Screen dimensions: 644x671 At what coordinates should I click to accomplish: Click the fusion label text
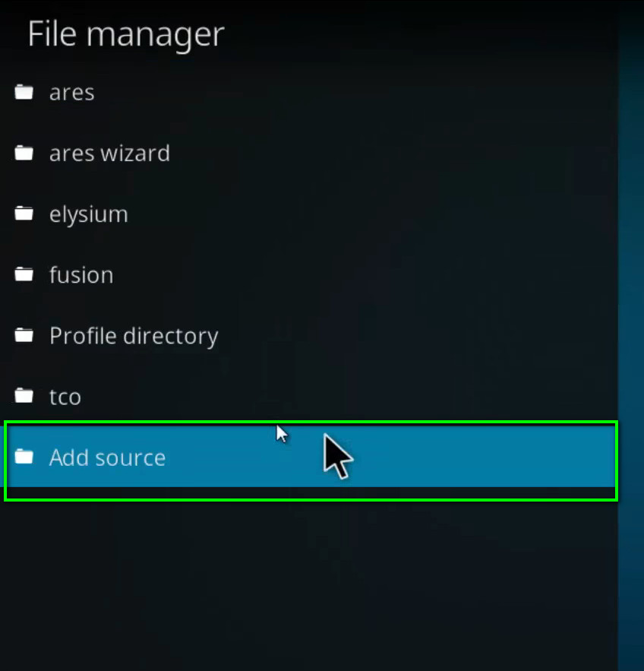click(x=81, y=274)
